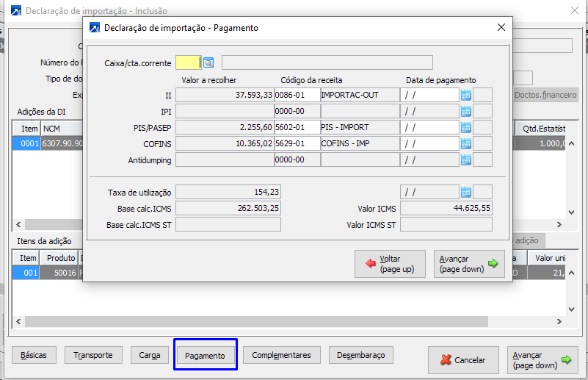Open calendar for II payment date

pos(465,96)
